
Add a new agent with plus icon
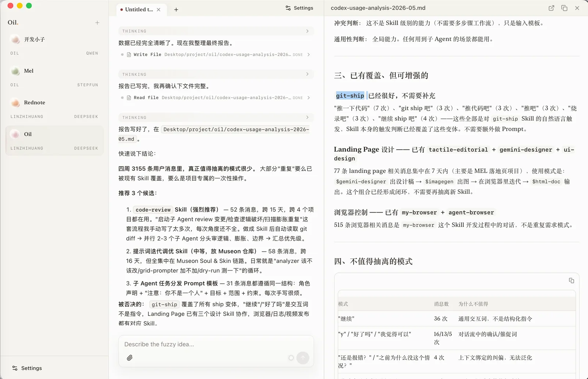coord(97,23)
